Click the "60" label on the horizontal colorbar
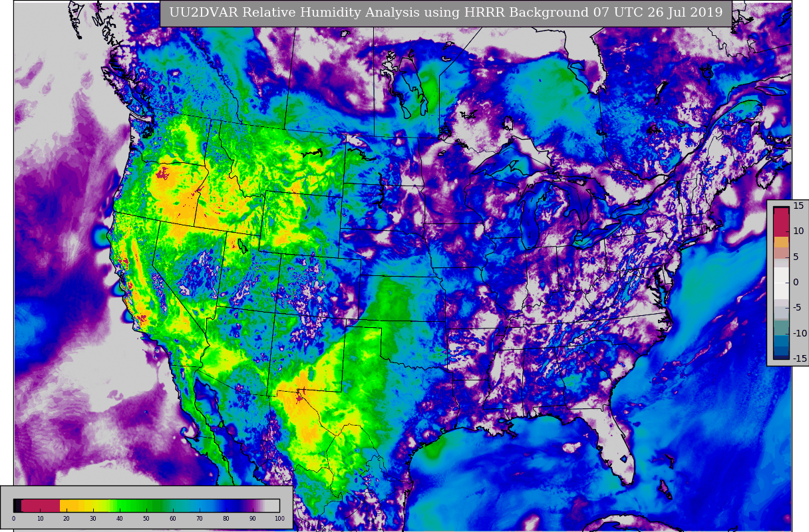The image size is (809, 532). pyautogui.click(x=172, y=519)
